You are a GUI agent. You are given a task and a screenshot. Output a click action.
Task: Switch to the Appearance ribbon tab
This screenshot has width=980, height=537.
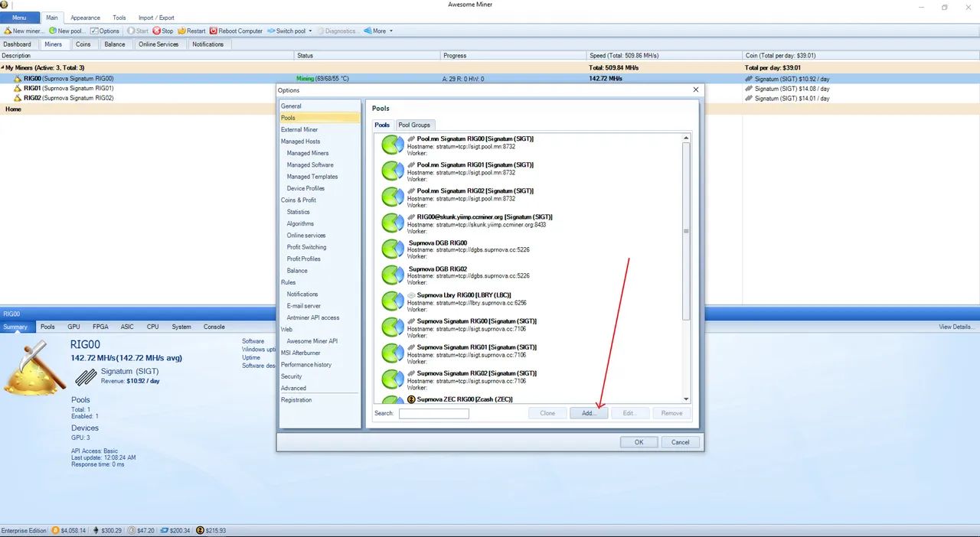coord(85,18)
